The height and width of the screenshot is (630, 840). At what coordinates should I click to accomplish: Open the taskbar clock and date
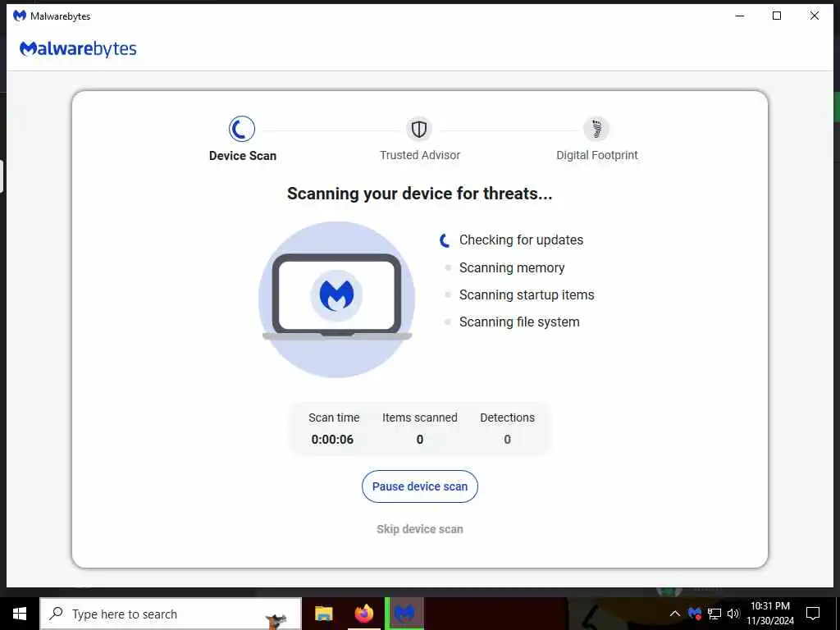click(x=770, y=614)
